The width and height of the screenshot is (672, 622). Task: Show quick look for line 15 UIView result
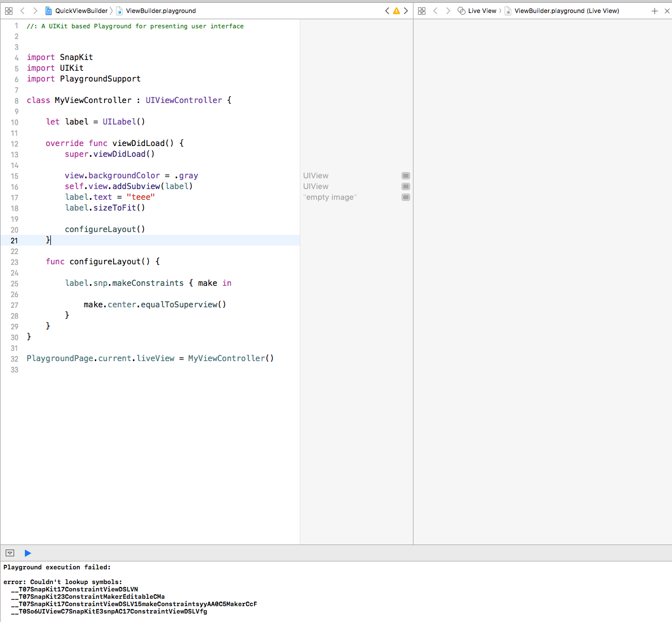point(406,176)
